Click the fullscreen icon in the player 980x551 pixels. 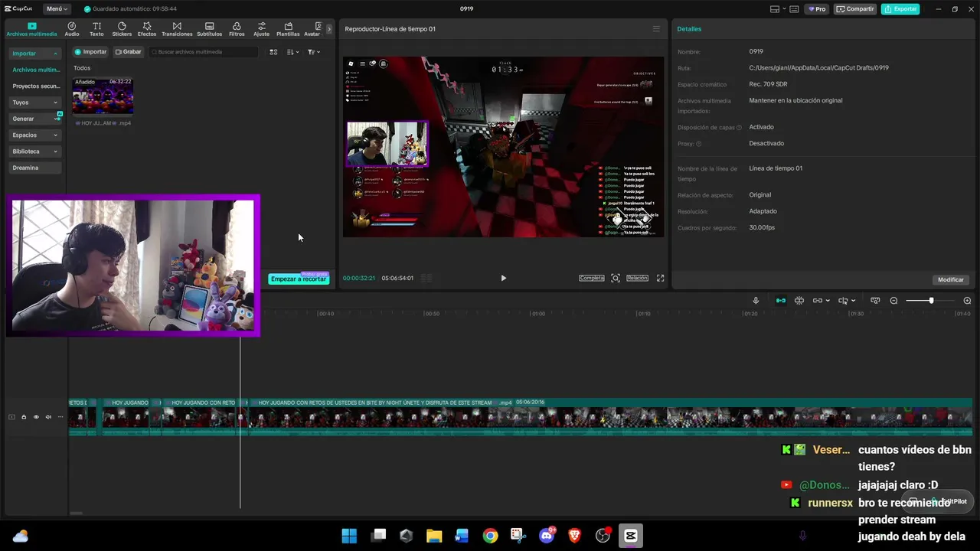point(660,278)
